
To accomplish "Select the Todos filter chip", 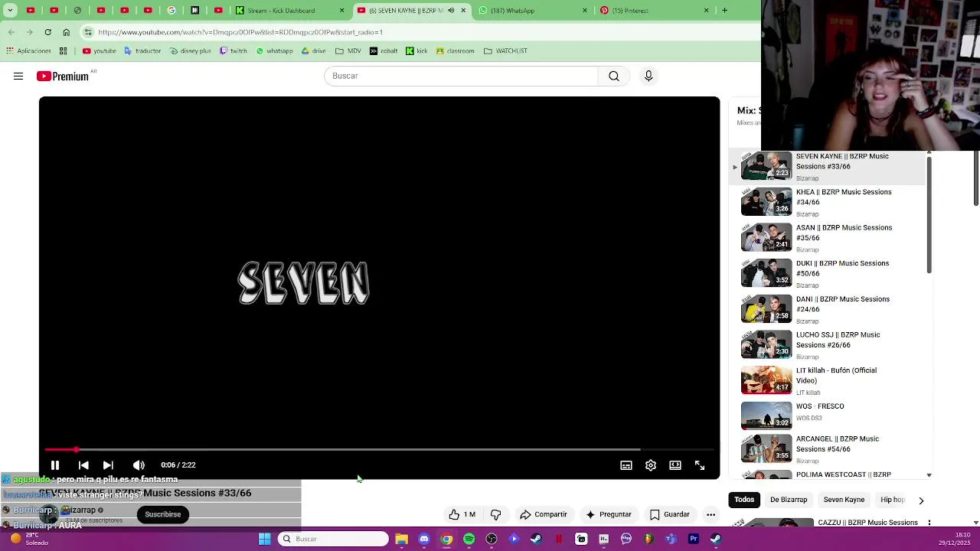I will click(x=744, y=500).
